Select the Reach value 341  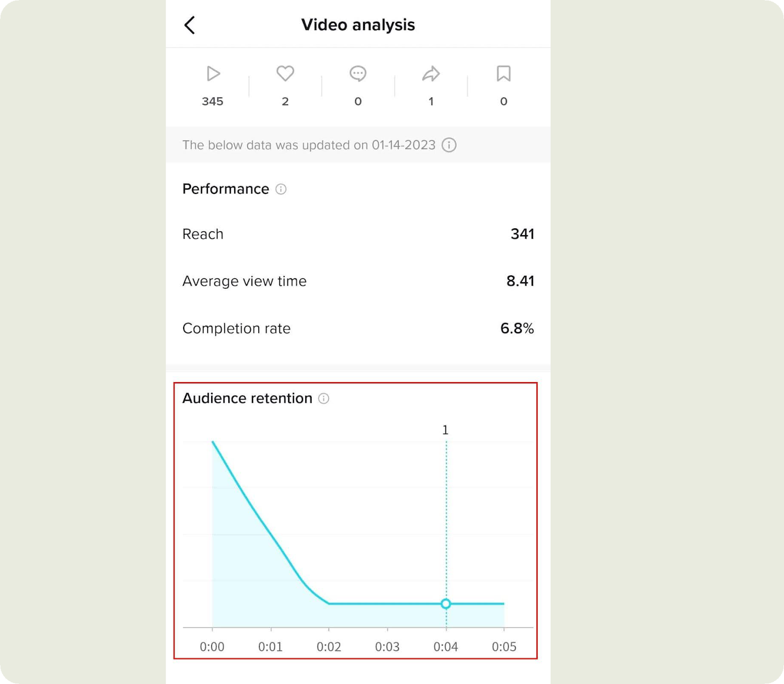(522, 234)
